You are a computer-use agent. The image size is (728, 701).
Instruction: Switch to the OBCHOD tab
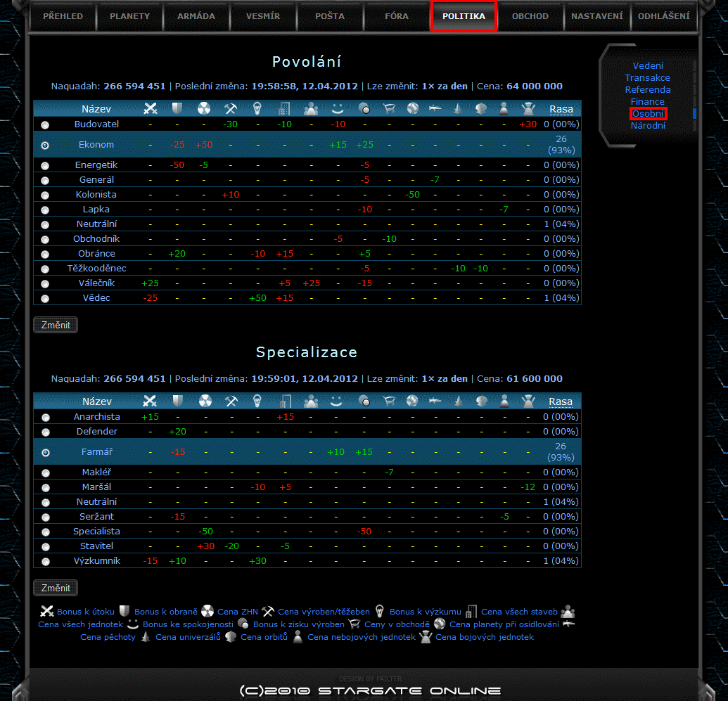530,16
